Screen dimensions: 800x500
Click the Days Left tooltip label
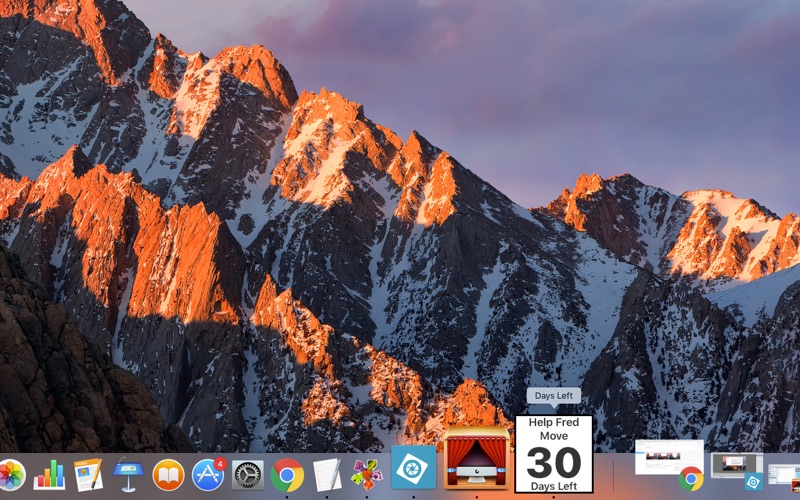553,396
